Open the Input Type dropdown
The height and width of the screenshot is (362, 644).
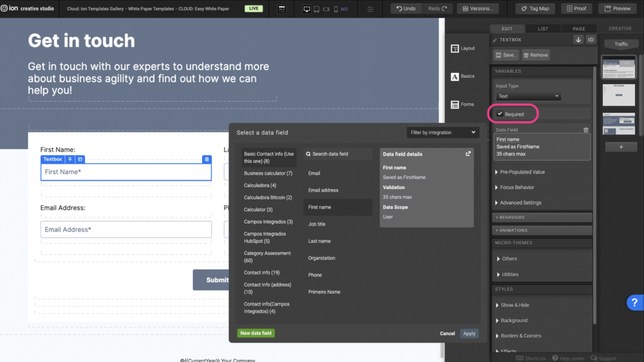point(528,96)
